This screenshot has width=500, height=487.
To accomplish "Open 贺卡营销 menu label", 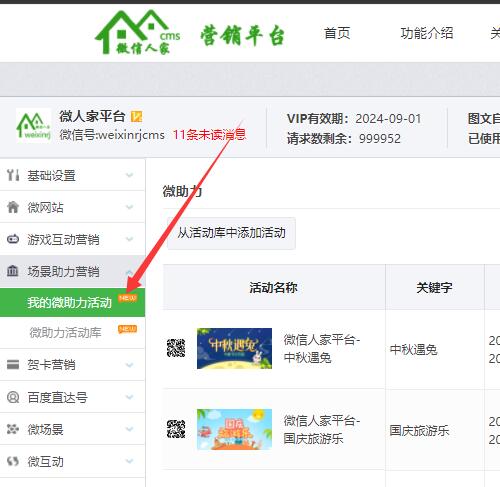I will pyautogui.click(x=51, y=365).
